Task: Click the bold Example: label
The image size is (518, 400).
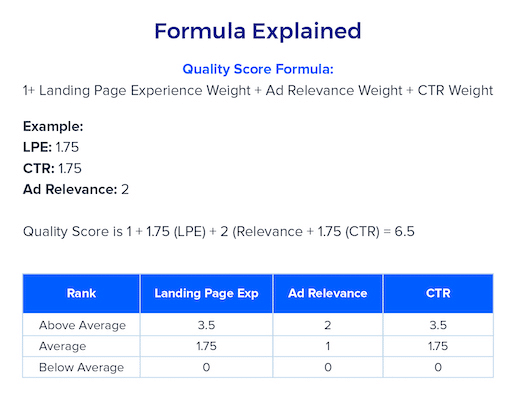Action: (x=53, y=127)
